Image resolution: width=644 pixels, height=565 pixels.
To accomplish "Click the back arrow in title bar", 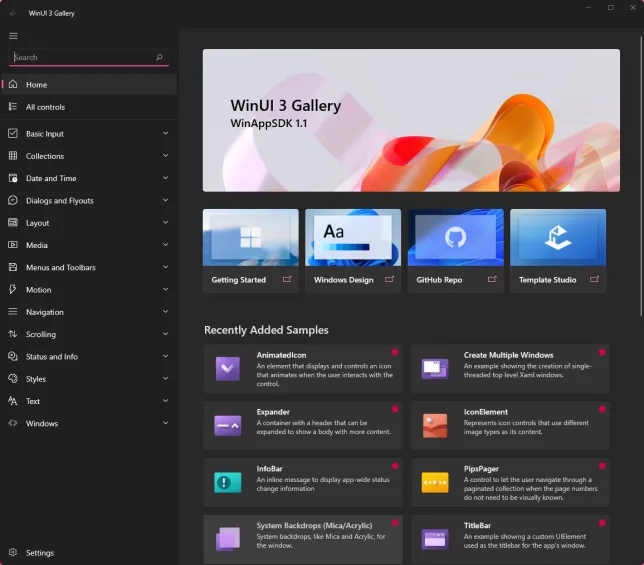I will [x=13, y=13].
